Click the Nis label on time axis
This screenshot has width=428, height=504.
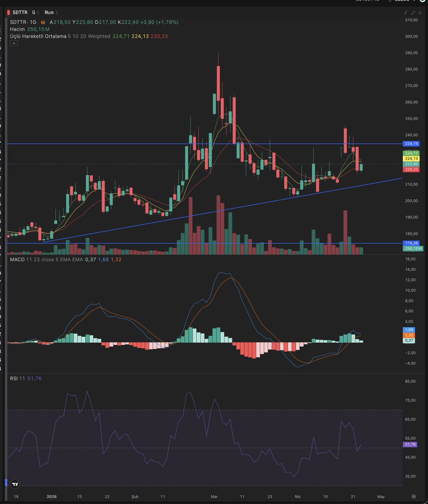click(x=298, y=496)
